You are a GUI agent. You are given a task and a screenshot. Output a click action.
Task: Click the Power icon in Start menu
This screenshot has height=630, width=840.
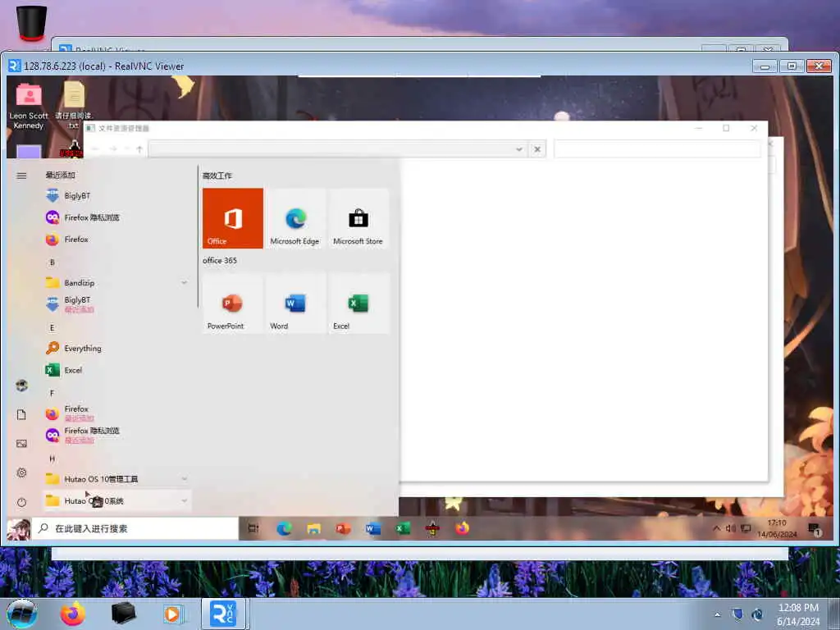tap(21, 502)
